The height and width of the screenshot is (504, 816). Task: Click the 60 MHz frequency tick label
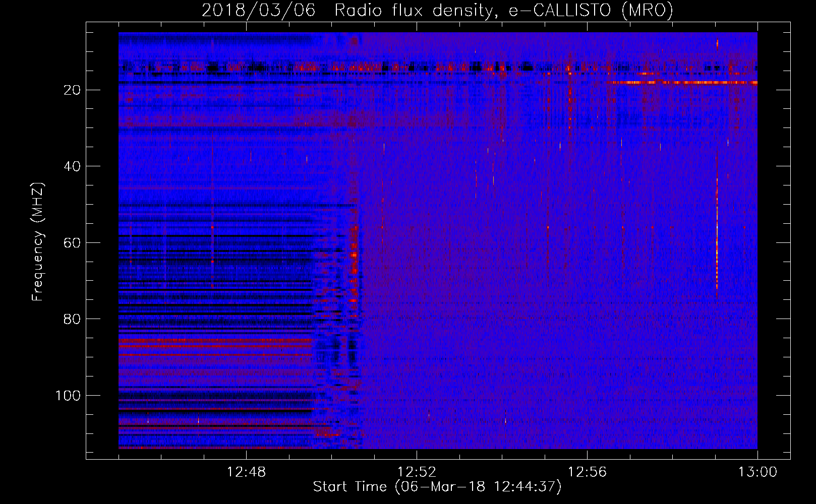73,243
